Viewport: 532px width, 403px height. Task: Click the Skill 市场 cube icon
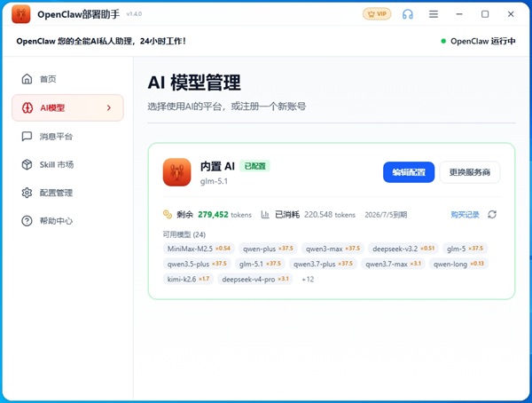coord(27,164)
